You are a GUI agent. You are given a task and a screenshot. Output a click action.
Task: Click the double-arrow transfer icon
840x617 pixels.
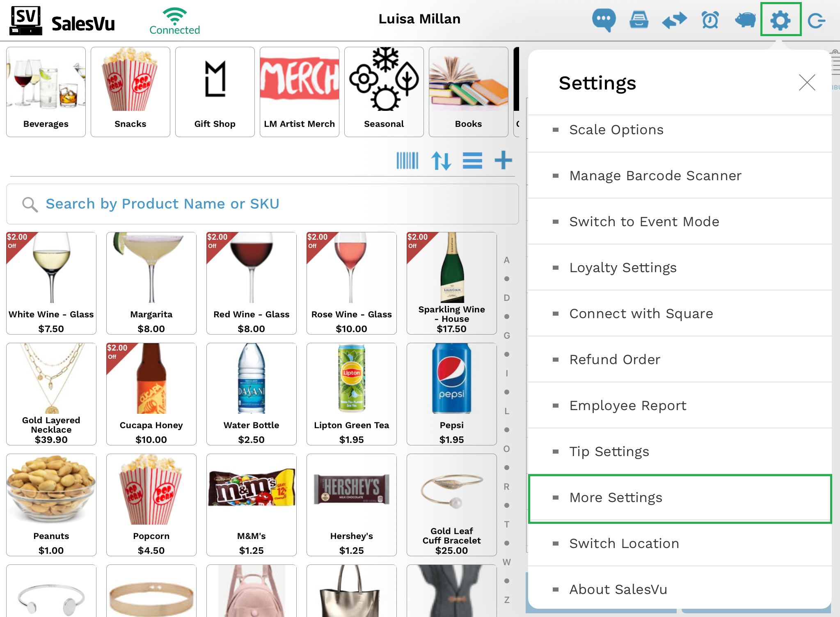coord(674,20)
